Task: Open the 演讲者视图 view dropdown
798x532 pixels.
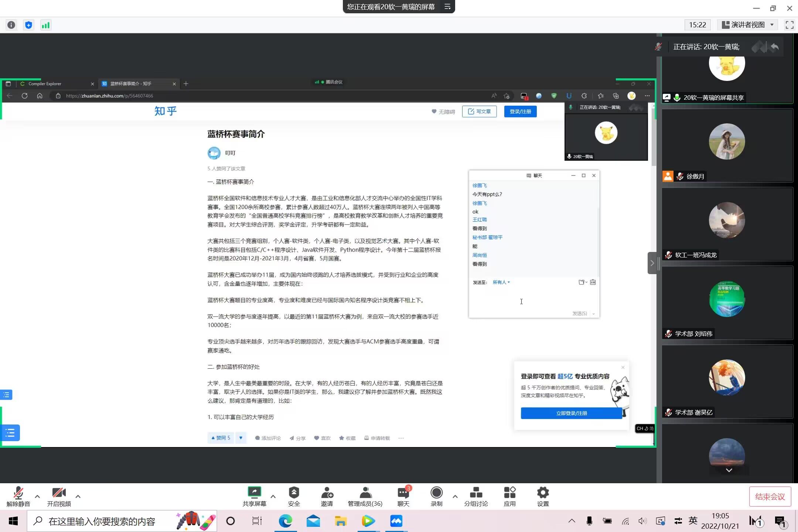Action: point(748,25)
